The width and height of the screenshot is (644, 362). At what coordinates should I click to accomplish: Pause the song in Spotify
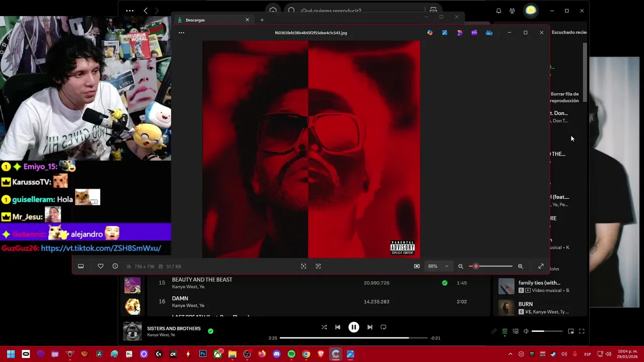(354, 327)
